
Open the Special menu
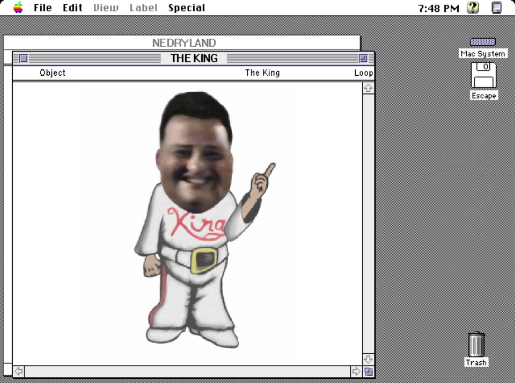[187, 7]
